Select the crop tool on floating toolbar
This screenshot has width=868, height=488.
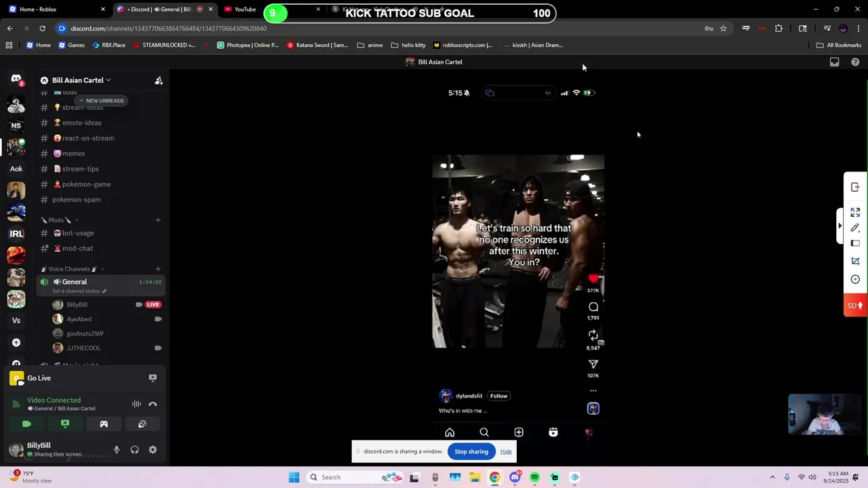(x=855, y=261)
